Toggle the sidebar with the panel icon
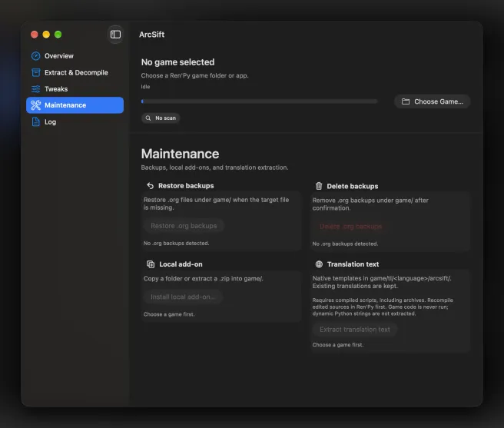 [115, 35]
